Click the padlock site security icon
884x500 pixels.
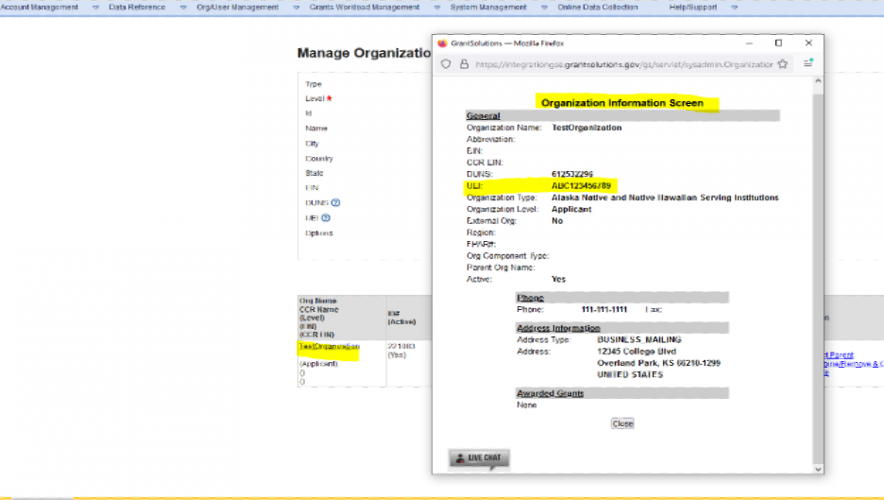coord(463,63)
